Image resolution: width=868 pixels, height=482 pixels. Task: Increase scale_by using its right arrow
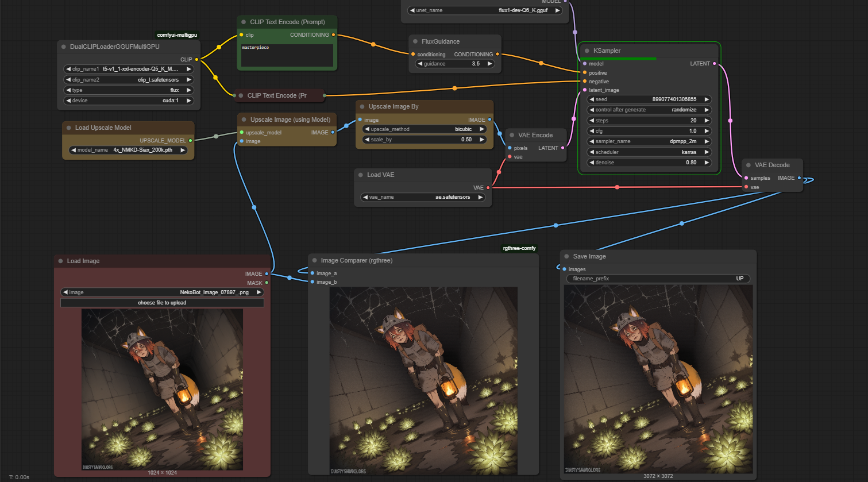482,140
